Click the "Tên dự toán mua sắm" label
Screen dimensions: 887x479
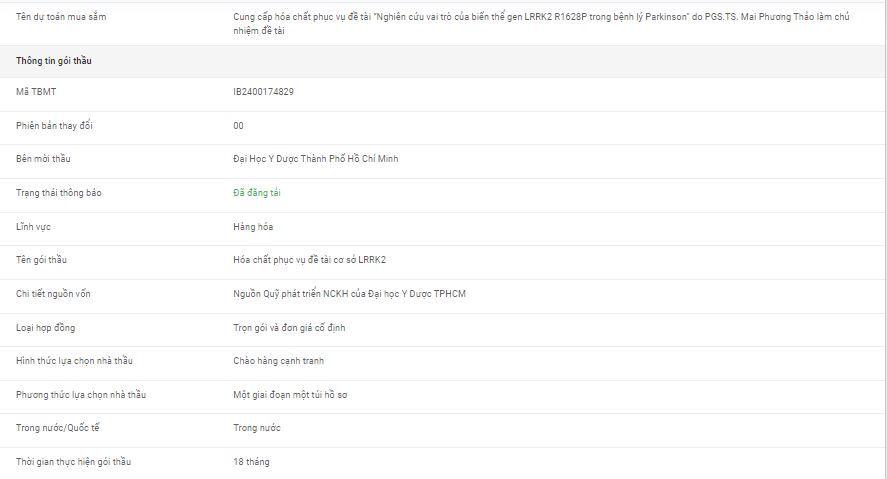(x=61, y=17)
